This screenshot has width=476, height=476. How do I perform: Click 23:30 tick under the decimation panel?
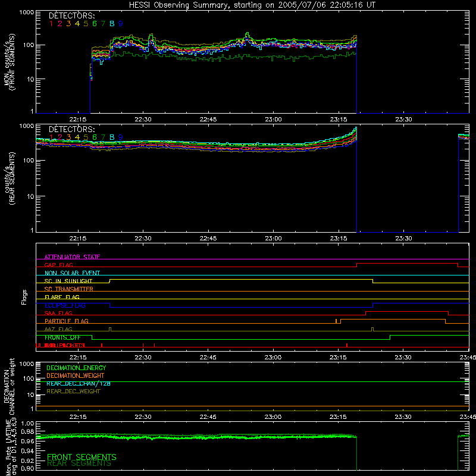(403, 417)
